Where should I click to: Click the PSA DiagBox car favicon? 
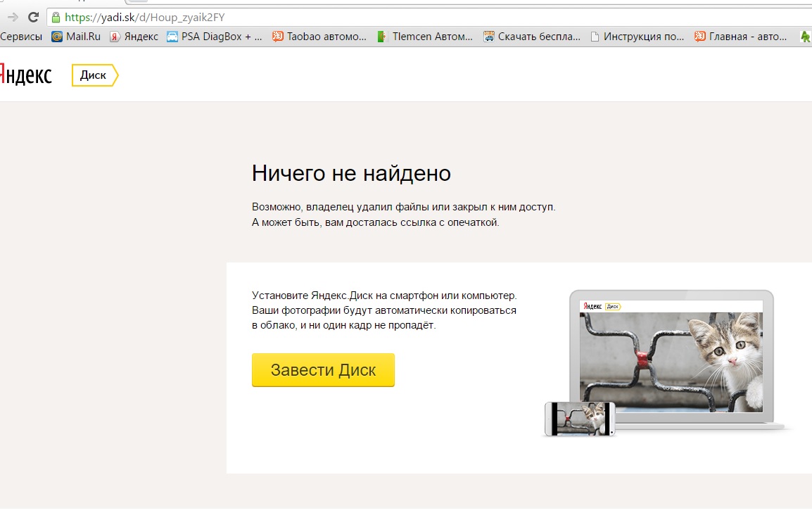tap(172, 37)
